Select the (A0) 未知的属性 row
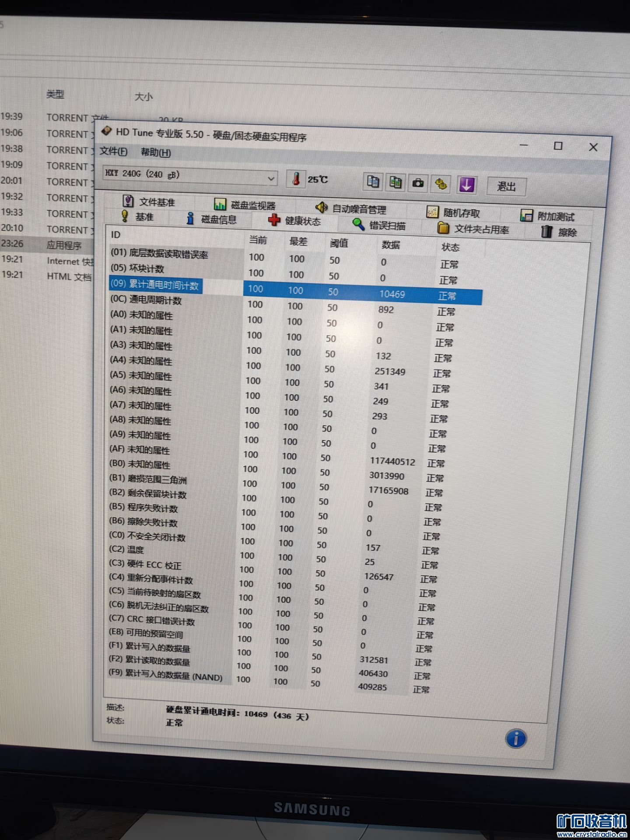 tap(282, 320)
